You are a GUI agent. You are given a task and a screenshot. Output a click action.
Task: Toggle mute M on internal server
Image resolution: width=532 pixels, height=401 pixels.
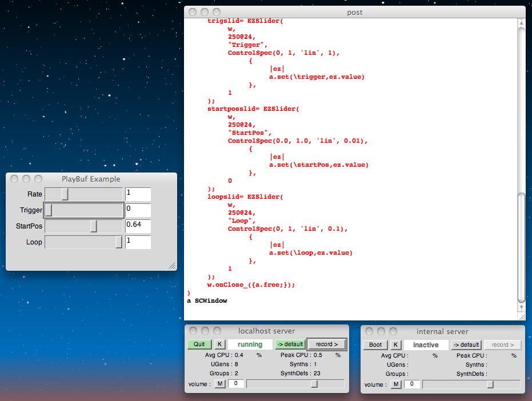(396, 384)
